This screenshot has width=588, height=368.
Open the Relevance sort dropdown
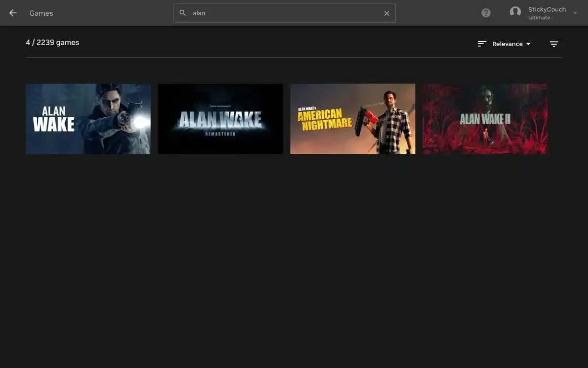511,44
